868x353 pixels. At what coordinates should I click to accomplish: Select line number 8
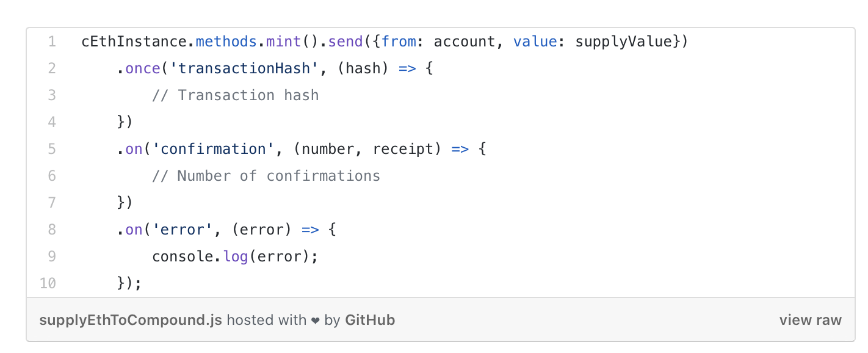click(x=52, y=230)
